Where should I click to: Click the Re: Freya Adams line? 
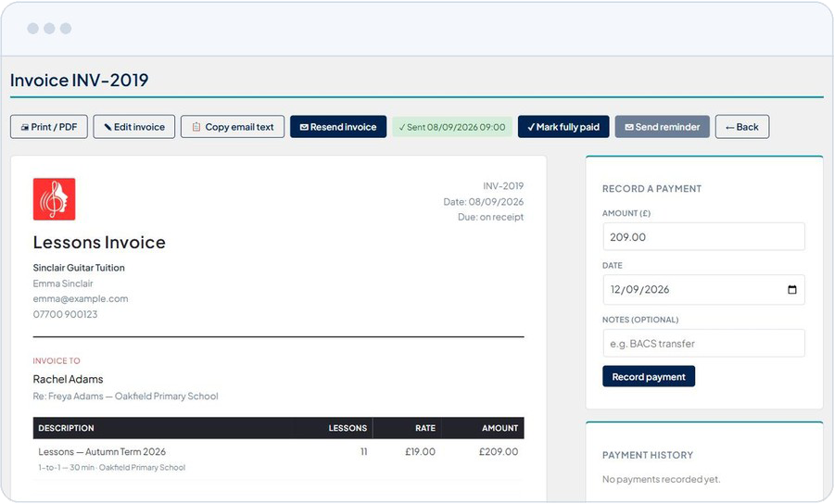point(125,397)
